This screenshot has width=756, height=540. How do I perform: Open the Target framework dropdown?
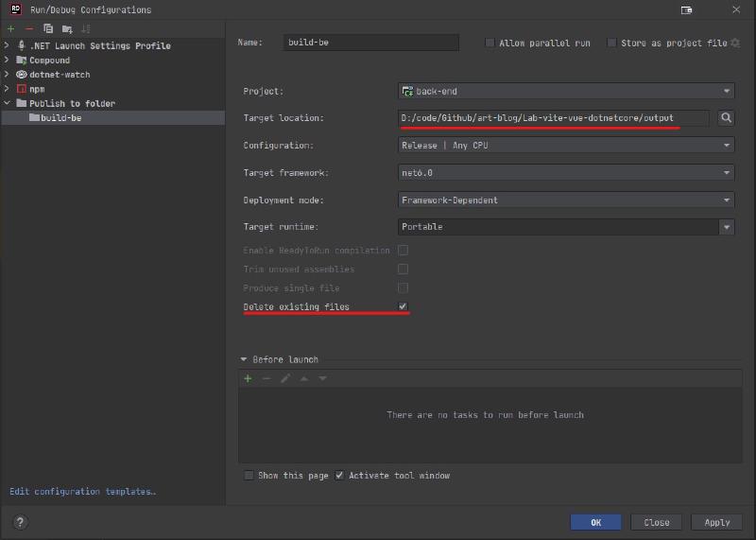(566, 173)
